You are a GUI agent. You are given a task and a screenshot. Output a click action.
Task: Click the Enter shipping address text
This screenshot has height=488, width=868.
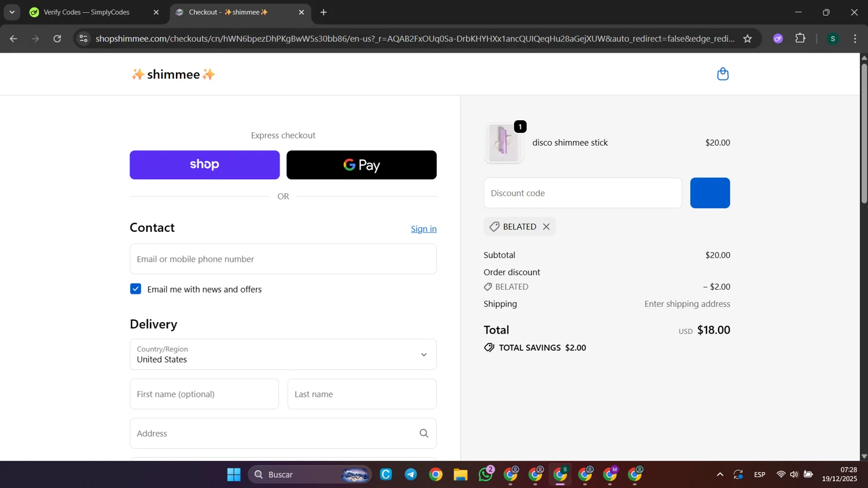tap(687, 304)
